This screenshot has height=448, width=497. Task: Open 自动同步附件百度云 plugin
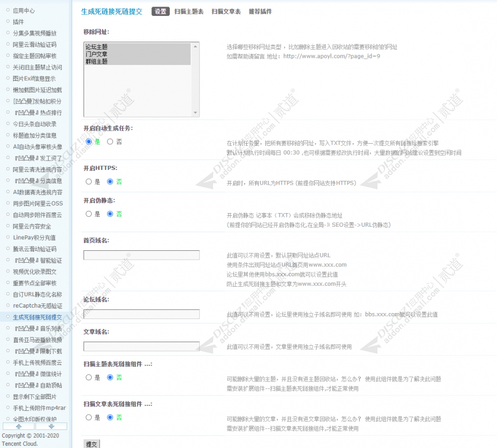click(x=37, y=215)
